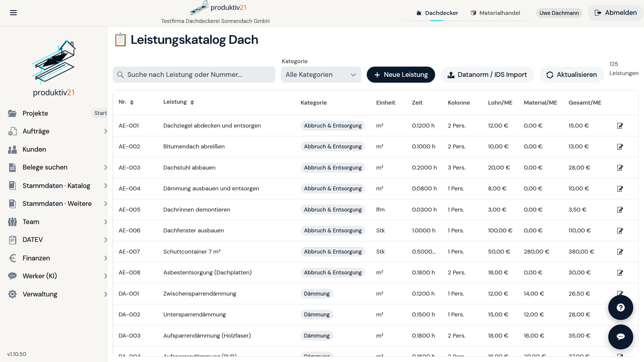Focus the Leistung search field

[x=194, y=74]
